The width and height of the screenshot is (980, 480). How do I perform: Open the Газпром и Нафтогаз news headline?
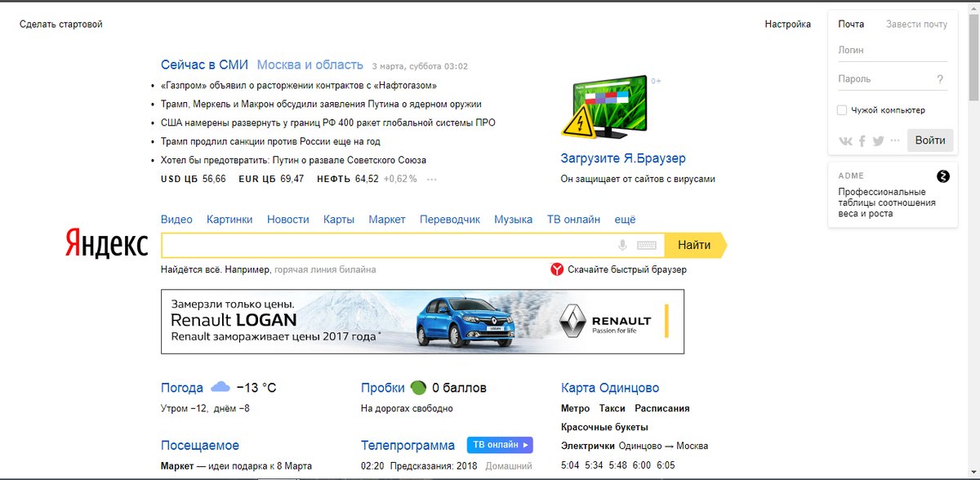tap(299, 85)
